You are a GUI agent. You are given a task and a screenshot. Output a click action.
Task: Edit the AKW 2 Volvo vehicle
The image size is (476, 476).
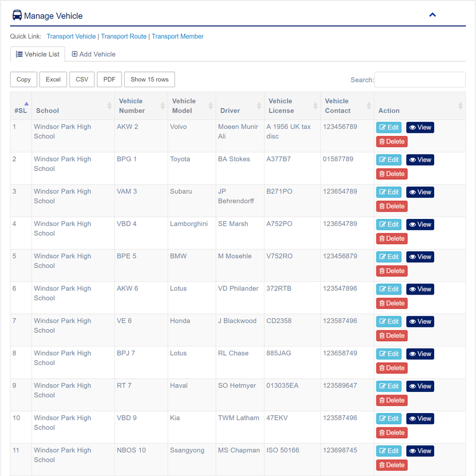[x=389, y=127]
